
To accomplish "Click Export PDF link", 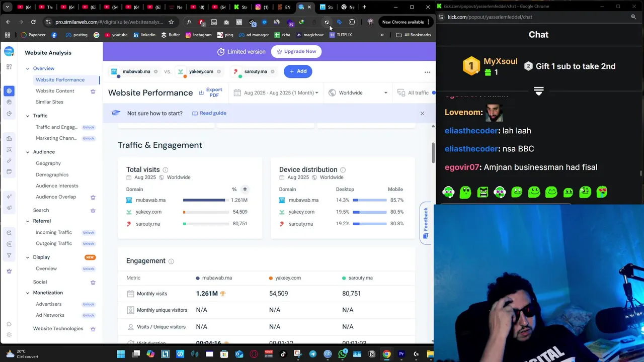I will (x=210, y=93).
